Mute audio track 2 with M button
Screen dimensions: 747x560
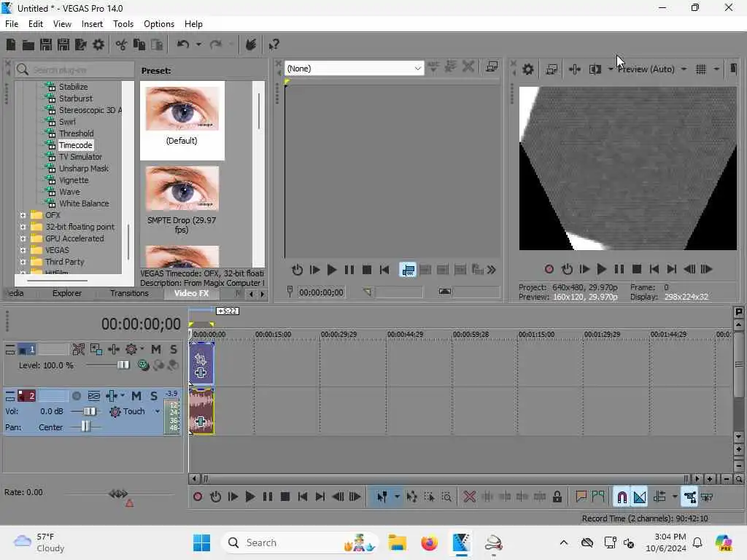136,396
